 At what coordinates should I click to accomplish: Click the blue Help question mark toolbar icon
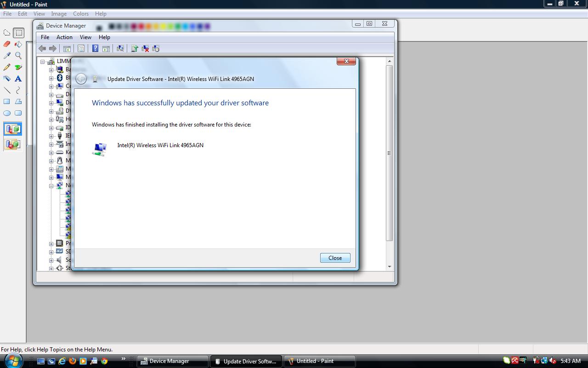[95, 48]
